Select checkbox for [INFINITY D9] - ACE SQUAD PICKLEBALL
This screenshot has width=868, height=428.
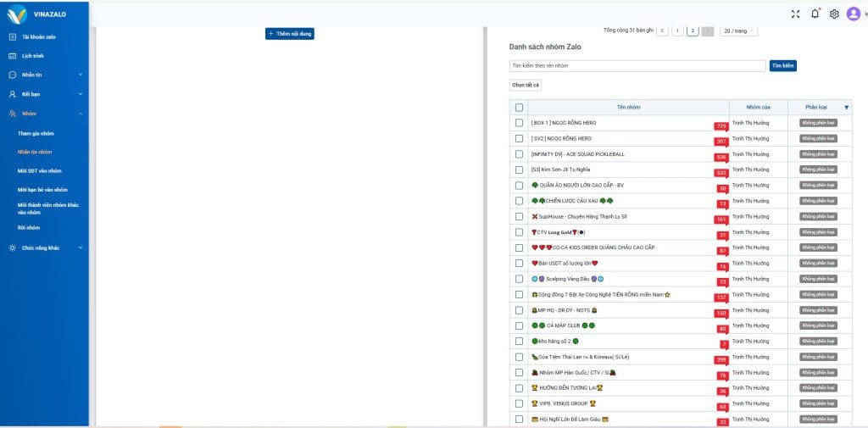pyautogui.click(x=519, y=154)
